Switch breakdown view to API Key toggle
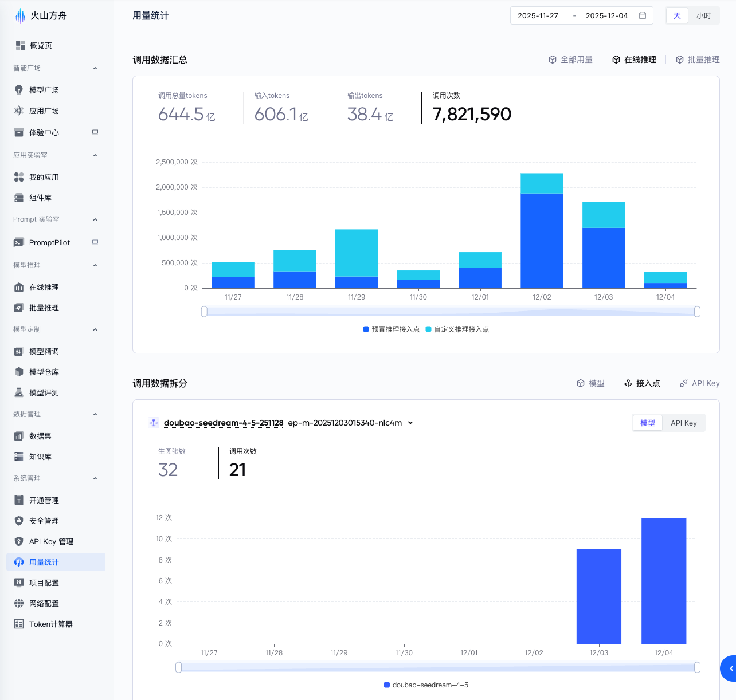Image resolution: width=736 pixels, height=700 pixels. click(683, 423)
